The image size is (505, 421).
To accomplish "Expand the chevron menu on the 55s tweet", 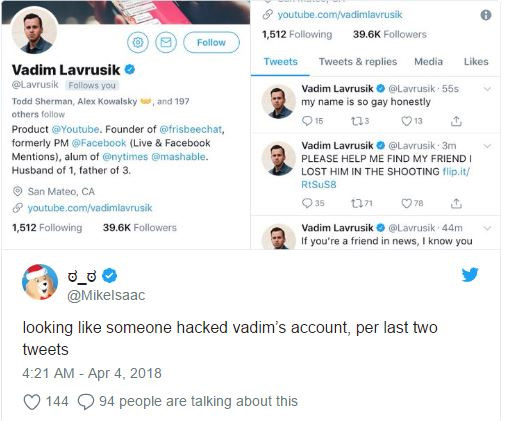I will tap(487, 89).
